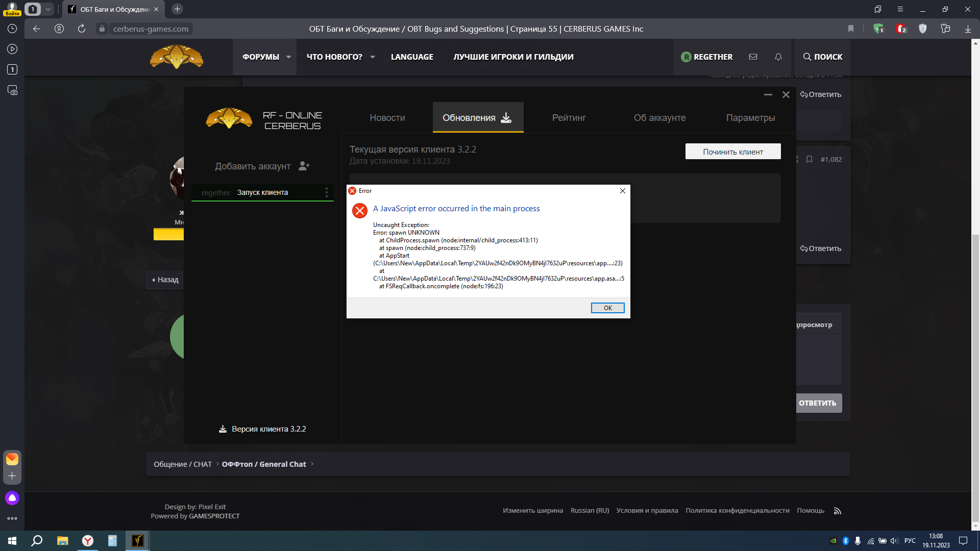Open ЛУЧШИЕ ИГРОКИ И ГИЛЬДИИ page

click(513, 57)
